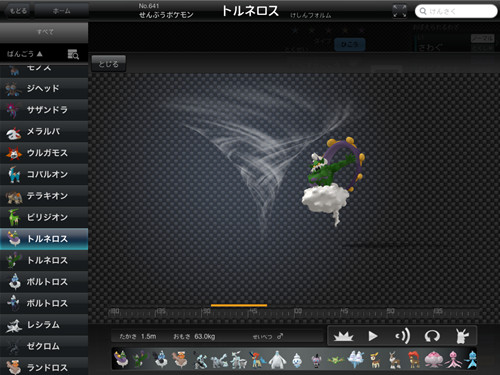Open the list search filter icon
Viewport: 500px width, 375px height.
(x=73, y=54)
